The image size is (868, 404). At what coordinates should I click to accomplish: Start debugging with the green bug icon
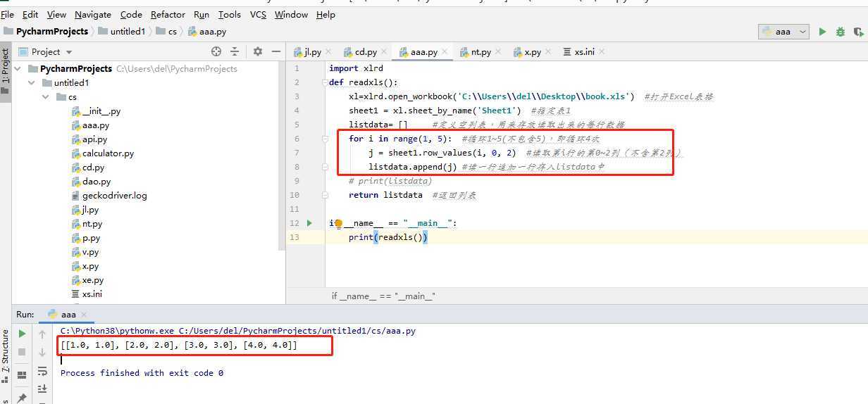[x=840, y=32]
